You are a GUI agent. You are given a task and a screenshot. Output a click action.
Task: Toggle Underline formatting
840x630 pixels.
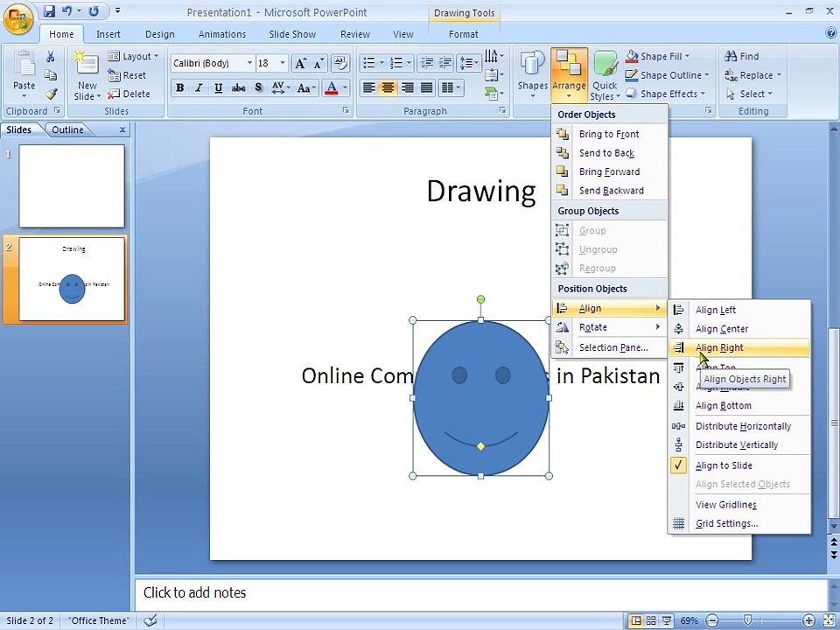click(218, 87)
